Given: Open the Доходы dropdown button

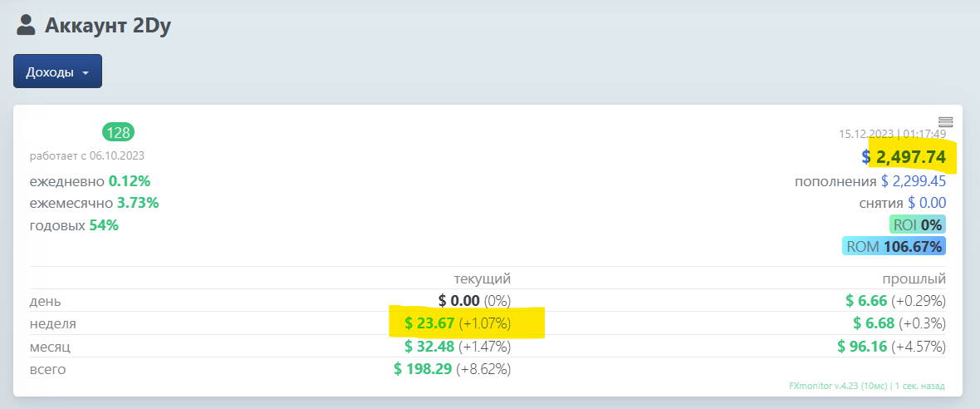Looking at the screenshot, I should pos(57,71).
